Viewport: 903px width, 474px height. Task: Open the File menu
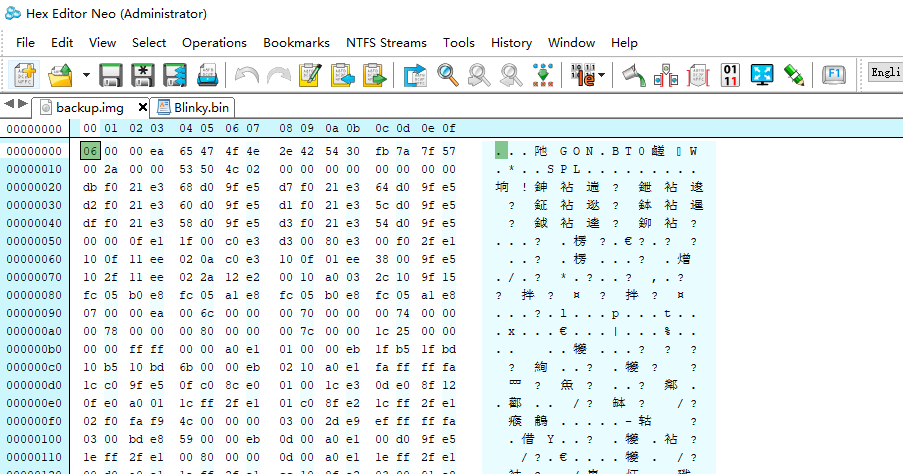tap(25, 43)
